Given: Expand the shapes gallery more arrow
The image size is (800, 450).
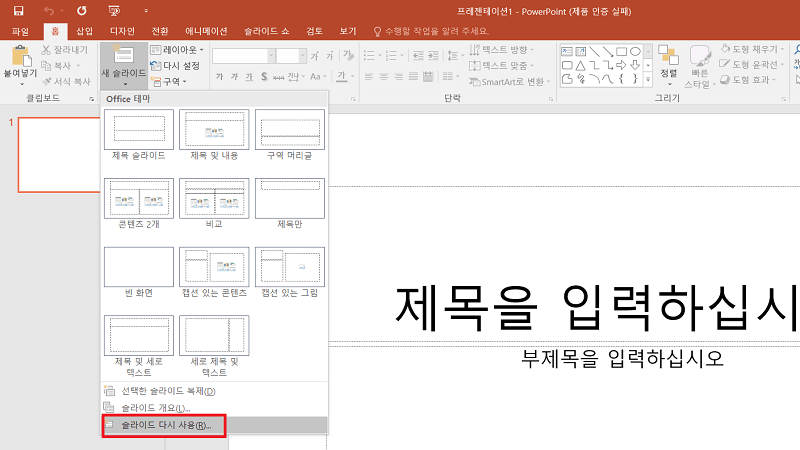Looking at the screenshot, I should tap(648, 79).
